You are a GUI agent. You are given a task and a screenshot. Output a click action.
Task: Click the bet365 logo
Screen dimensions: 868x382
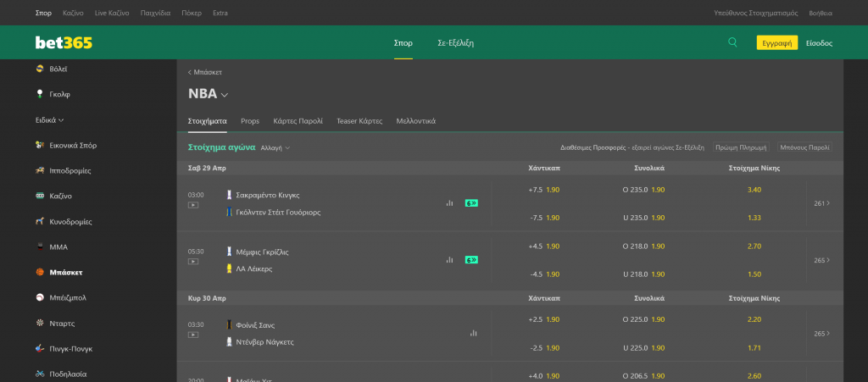64,42
